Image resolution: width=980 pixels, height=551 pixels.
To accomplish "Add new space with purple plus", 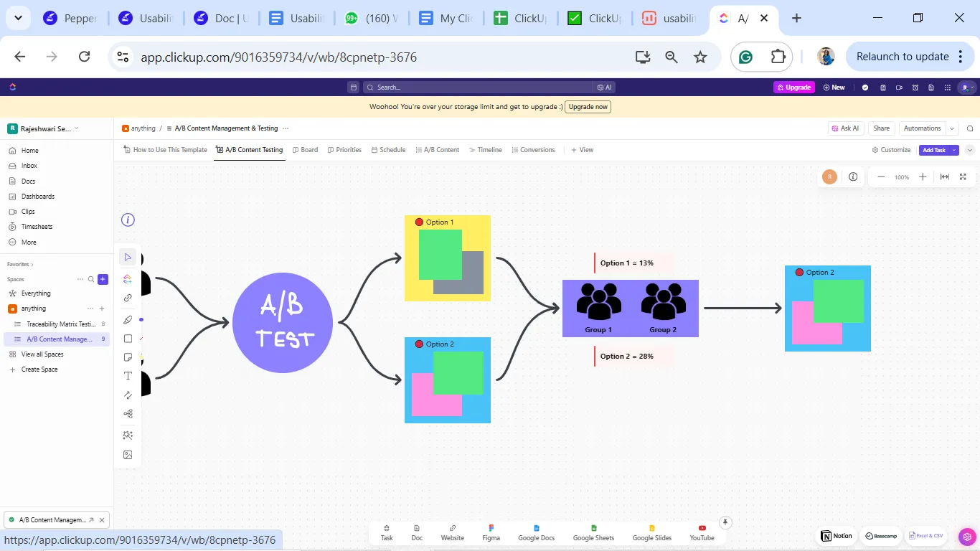I will [x=103, y=279].
